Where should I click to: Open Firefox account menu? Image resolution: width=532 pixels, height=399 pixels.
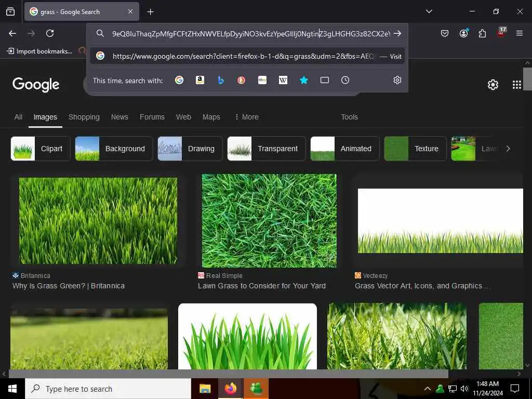pyautogui.click(x=463, y=33)
